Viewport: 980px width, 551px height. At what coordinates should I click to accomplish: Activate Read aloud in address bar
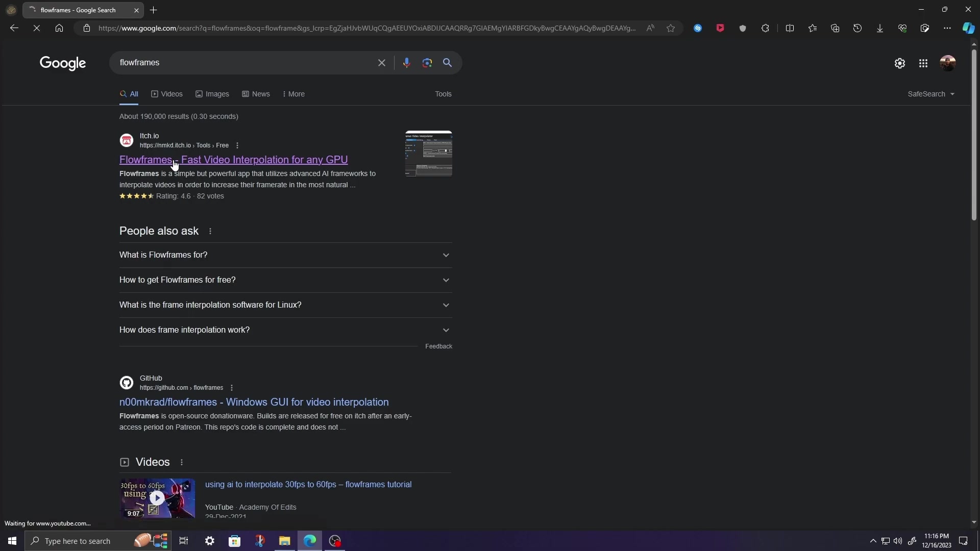(x=650, y=28)
